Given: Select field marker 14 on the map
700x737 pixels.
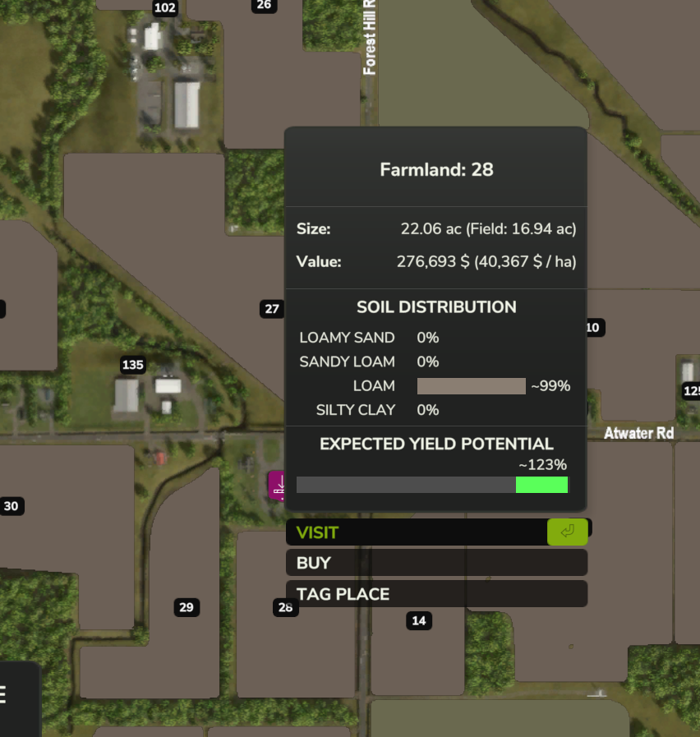Looking at the screenshot, I should pyautogui.click(x=419, y=621).
